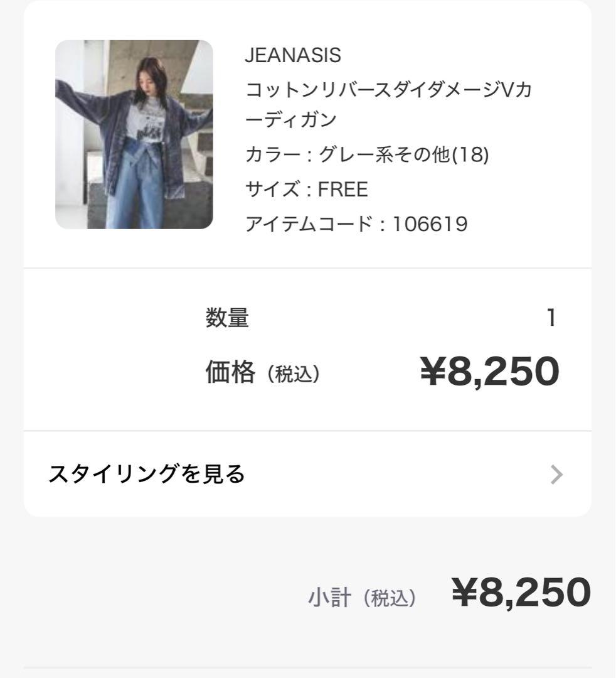Tap the JEANASIS brand name
The height and width of the screenshot is (678, 616).
pos(292,55)
